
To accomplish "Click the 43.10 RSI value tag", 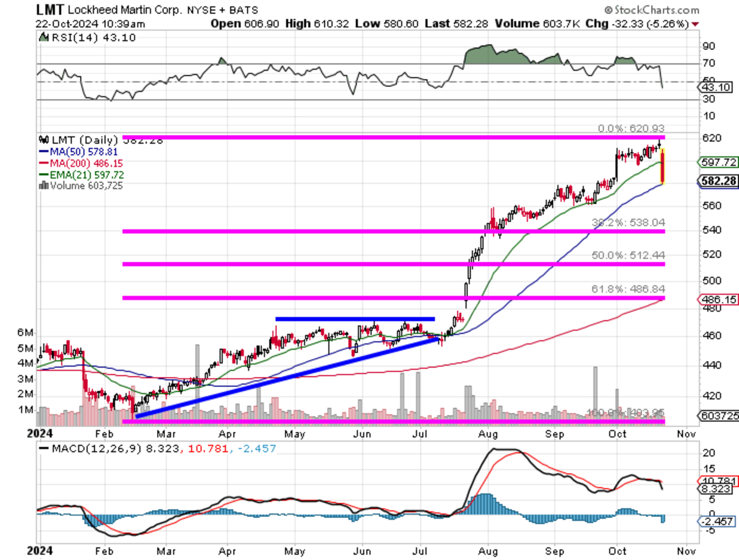I will coord(717,87).
